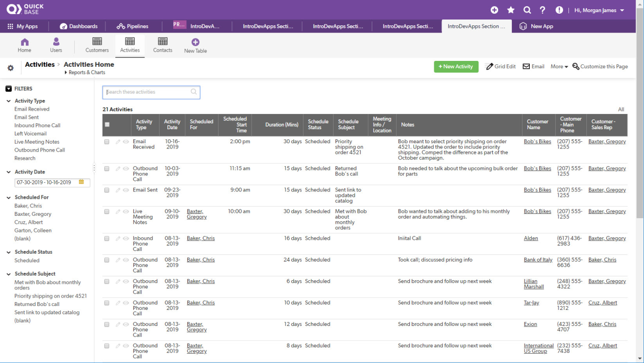Collapse the Activity Type filter section
This screenshot has height=363, width=644.
pyautogui.click(x=9, y=101)
